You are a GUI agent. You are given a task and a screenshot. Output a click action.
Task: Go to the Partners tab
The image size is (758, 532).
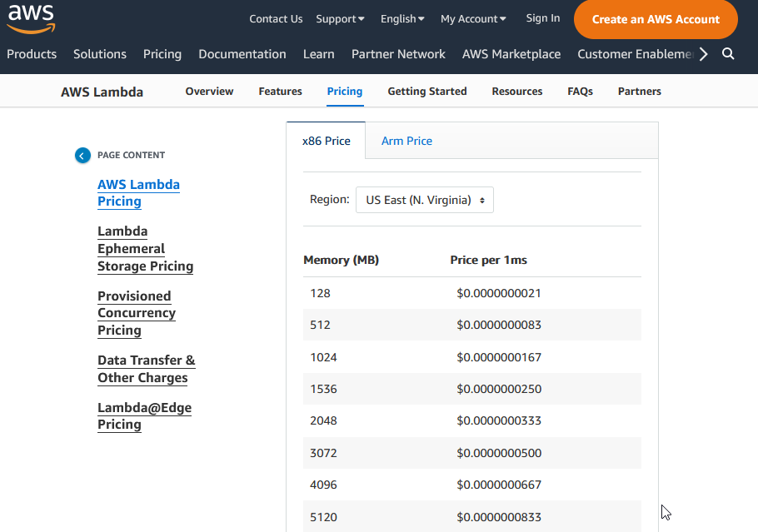pos(640,92)
